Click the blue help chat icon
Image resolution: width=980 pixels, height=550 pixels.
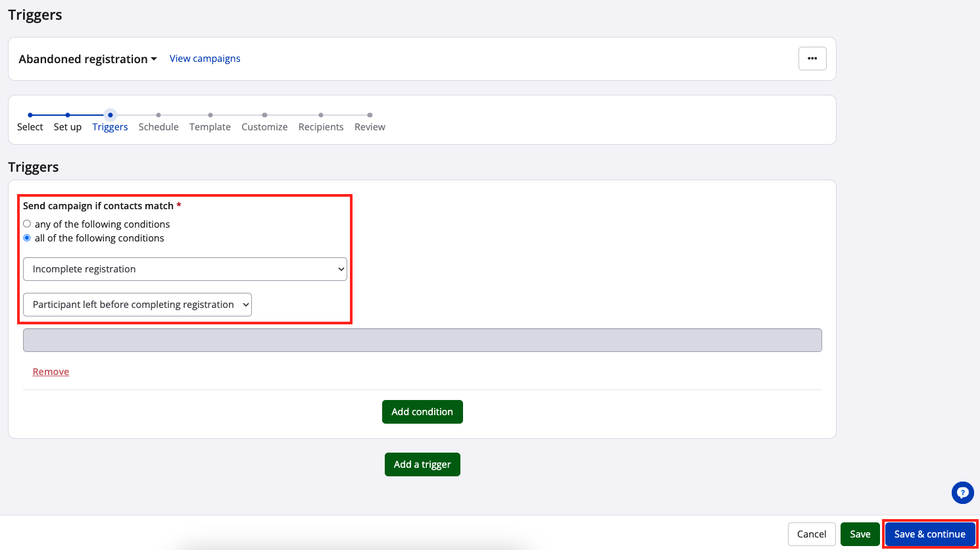[x=962, y=493]
